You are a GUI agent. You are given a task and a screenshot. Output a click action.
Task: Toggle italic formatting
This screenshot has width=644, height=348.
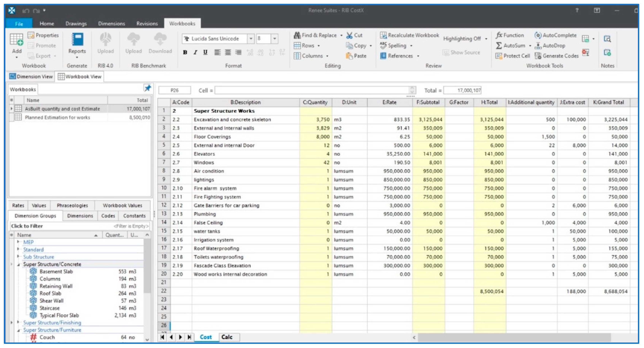coord(195,52)
